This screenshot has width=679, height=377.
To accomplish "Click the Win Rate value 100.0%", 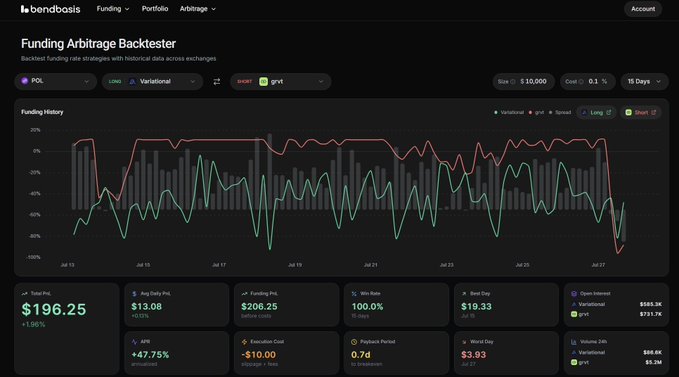I will point(367,306).
